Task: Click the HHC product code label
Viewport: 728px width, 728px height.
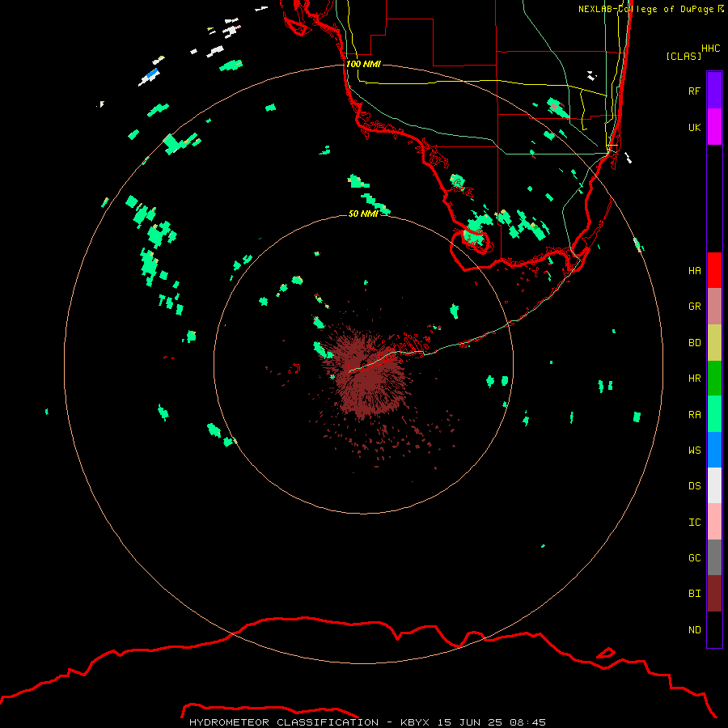Action: pos(710,49)
